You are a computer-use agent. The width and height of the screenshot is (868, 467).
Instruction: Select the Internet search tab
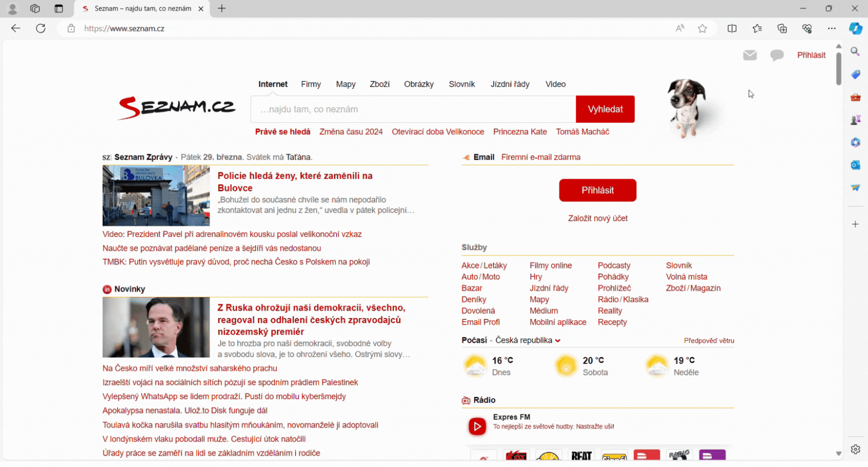pyautogui.click(x=273, y=84)
